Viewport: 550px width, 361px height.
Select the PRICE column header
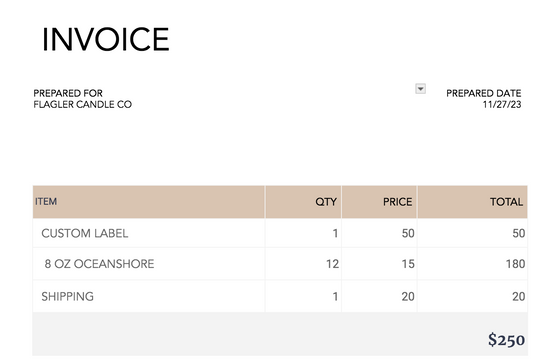pos(379,202)
